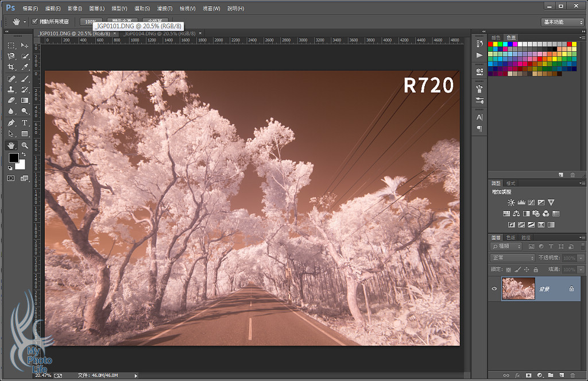Image resolution: width=588 pixels, height=381 pixels.
Task: Select the Rectangular Marquee tool
Action: tap(11, 45)
